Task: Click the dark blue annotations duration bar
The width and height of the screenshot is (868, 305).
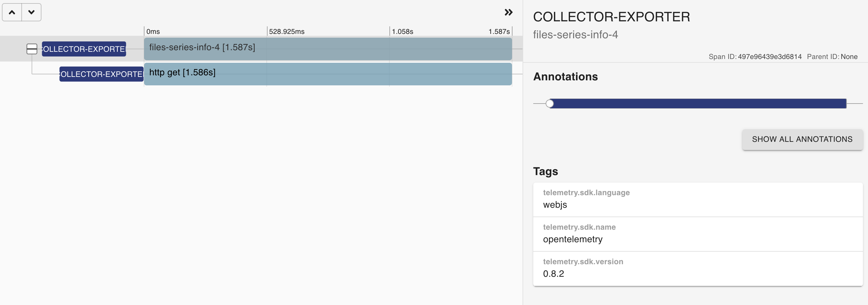Action: pyautogui.click(x=697, y=104)
